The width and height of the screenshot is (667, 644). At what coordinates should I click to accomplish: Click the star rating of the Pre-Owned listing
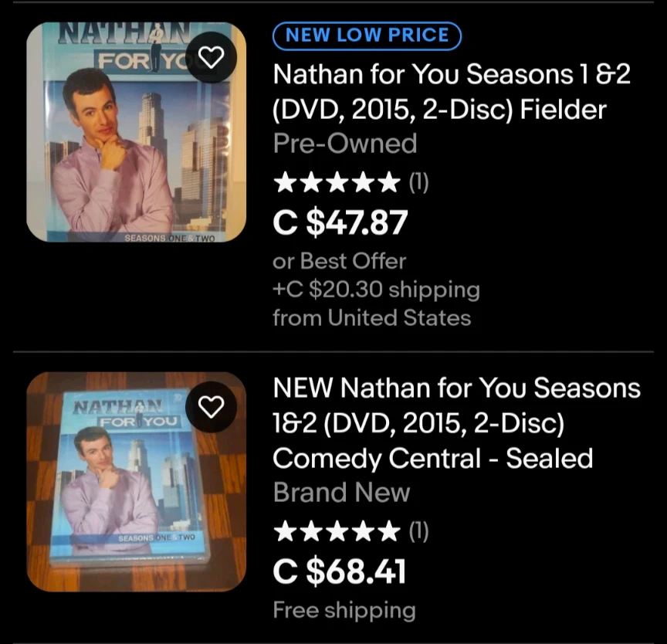click(x=337, y=183)
